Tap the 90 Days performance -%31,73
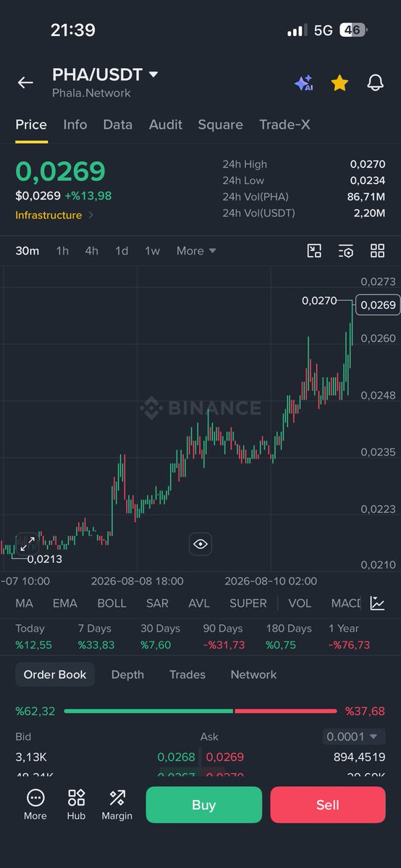Image resolution: width=401 pixels, height=868 pixels. click(x=224, y=644)
